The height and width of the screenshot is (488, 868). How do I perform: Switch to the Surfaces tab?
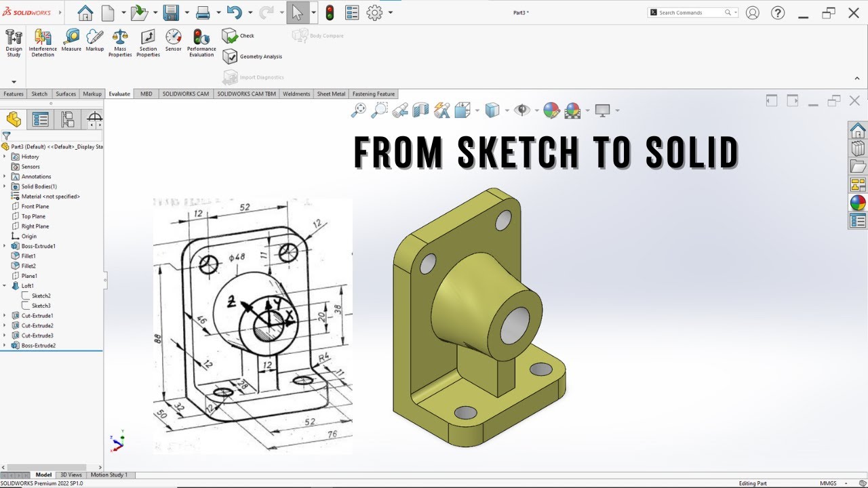(66, 94)
